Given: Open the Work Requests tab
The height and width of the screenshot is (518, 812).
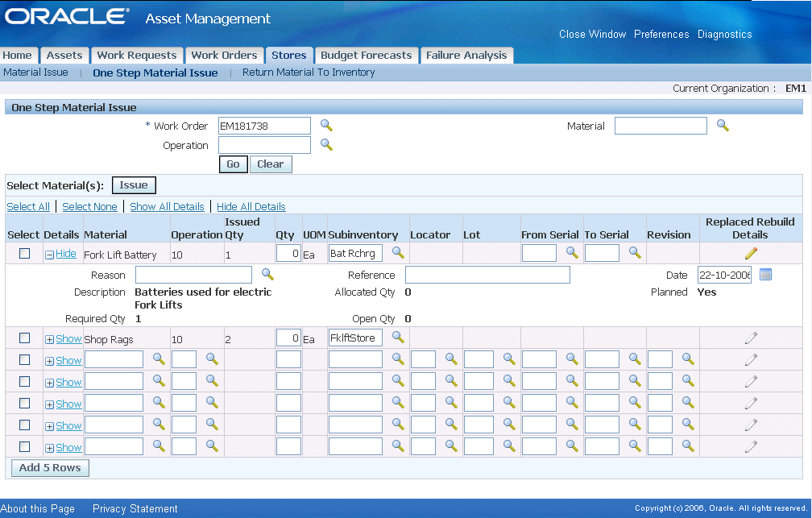Looking at the screenshot, I should pos(137,55).
